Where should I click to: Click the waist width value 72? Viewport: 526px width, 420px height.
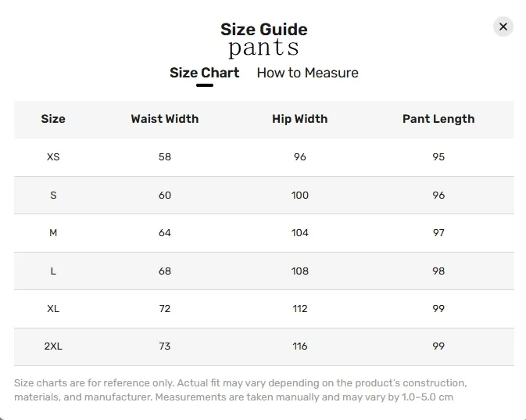point(165,308)
